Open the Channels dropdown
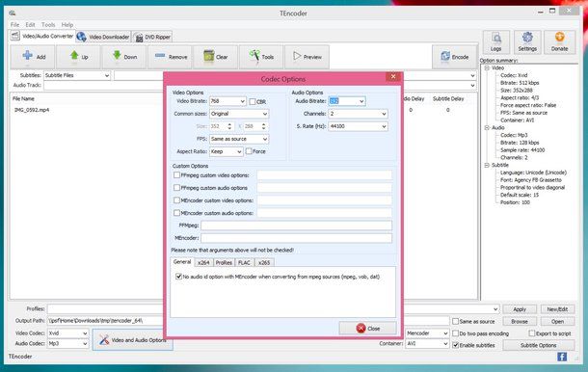The image size is (588, 372). pyautogui.click(x=359, y=114)
